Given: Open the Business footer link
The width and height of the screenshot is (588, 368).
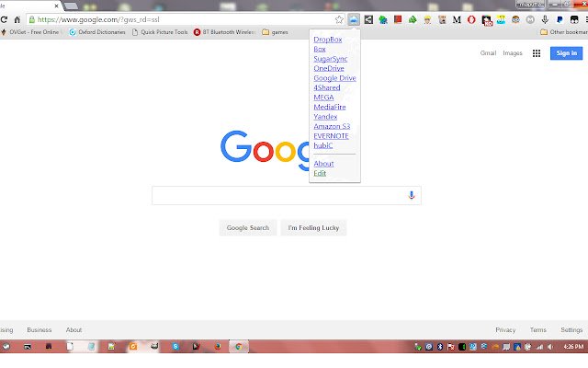Looking at the screenshot, I should pyautogui.click(x=40, y=330).
